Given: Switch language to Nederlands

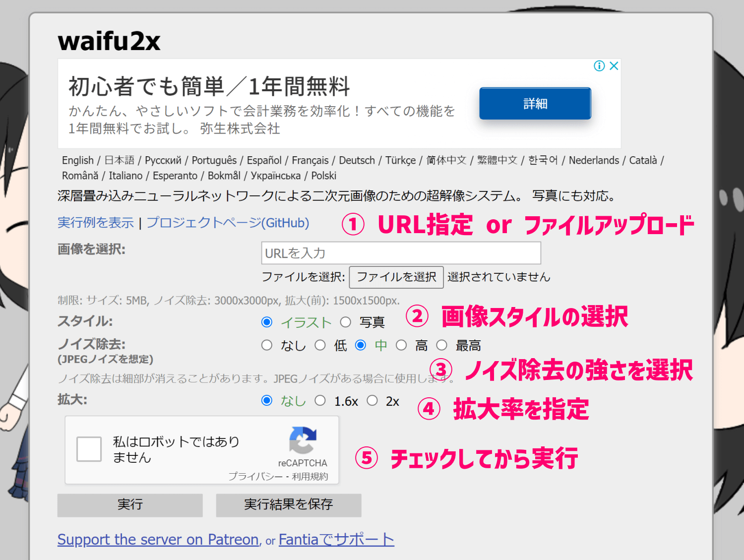Looking at the screenshot, I should click(594, 160).
